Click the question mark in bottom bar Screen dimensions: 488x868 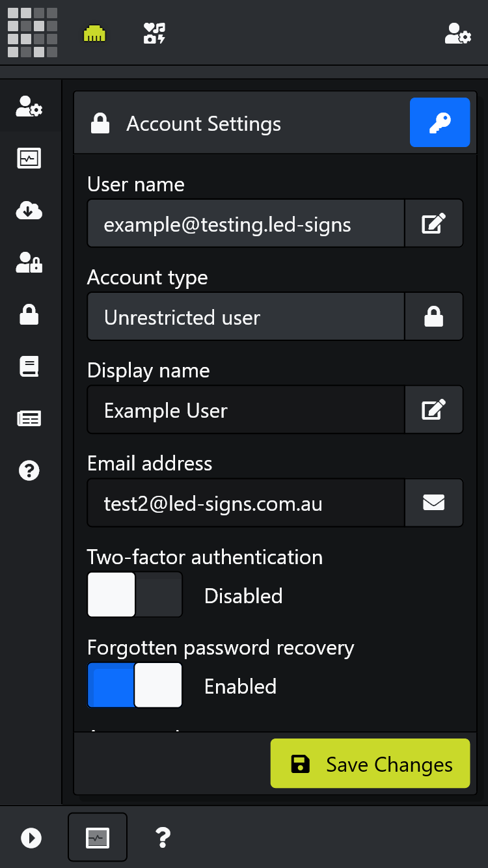[x=163, y=837]
